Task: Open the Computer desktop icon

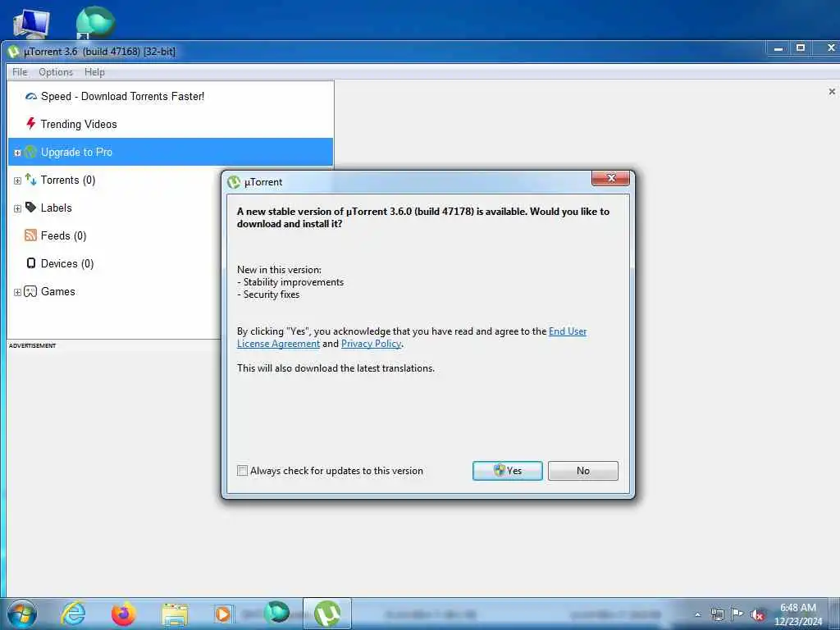Action: click(31, 24)
